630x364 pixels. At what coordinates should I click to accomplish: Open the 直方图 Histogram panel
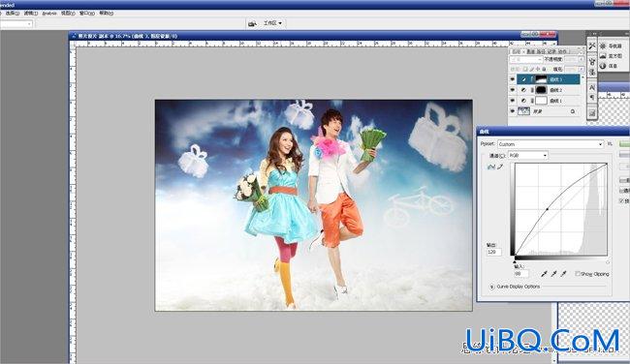click(611, 56)
